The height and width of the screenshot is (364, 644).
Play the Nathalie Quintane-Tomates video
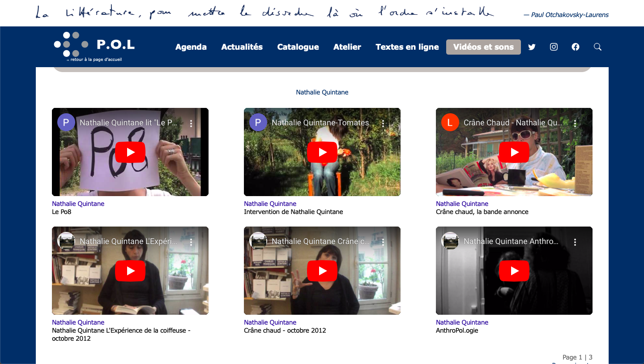click(322, 152)
